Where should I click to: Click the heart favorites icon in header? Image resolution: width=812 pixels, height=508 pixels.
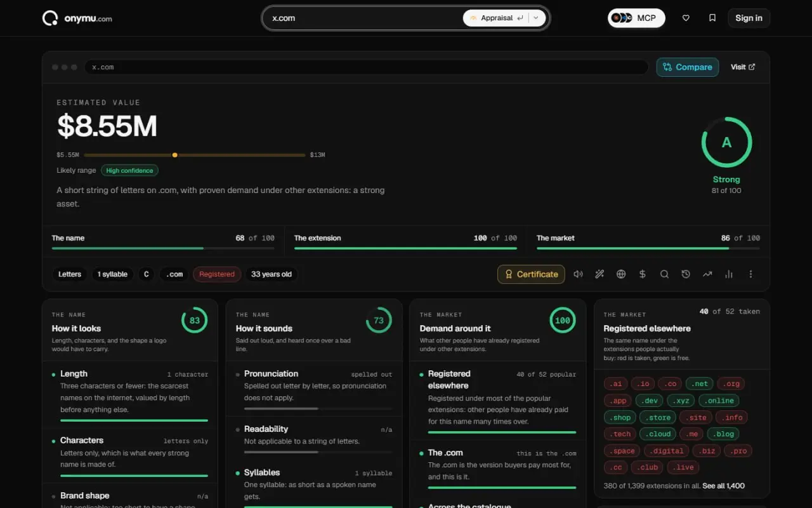[686, 18]
